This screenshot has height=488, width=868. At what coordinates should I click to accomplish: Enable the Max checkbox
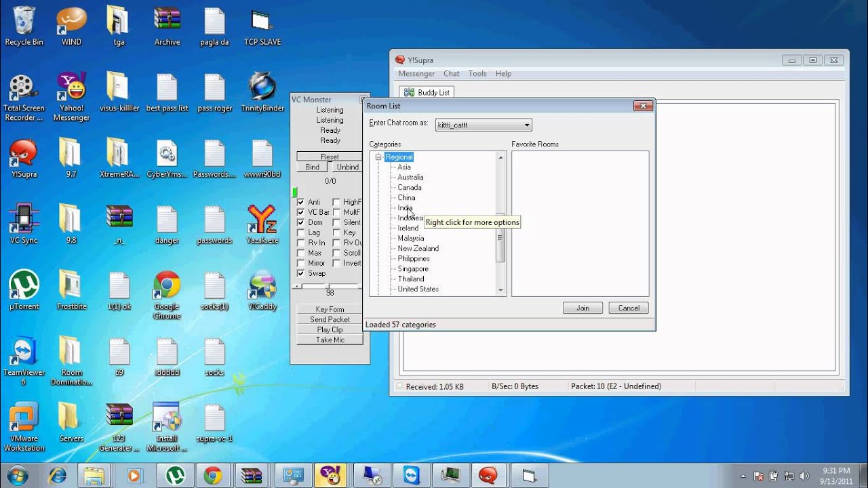[301, 253]
